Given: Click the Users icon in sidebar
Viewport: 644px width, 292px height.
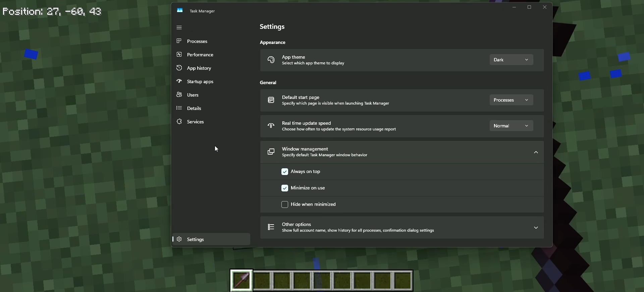Looking at the screenshot, I should click(x=179, y=95).
